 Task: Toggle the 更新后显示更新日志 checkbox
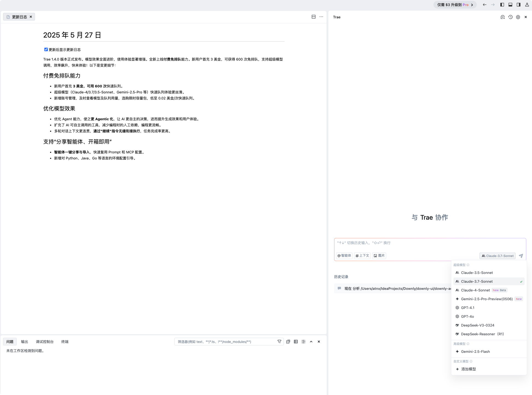[46, 50]
